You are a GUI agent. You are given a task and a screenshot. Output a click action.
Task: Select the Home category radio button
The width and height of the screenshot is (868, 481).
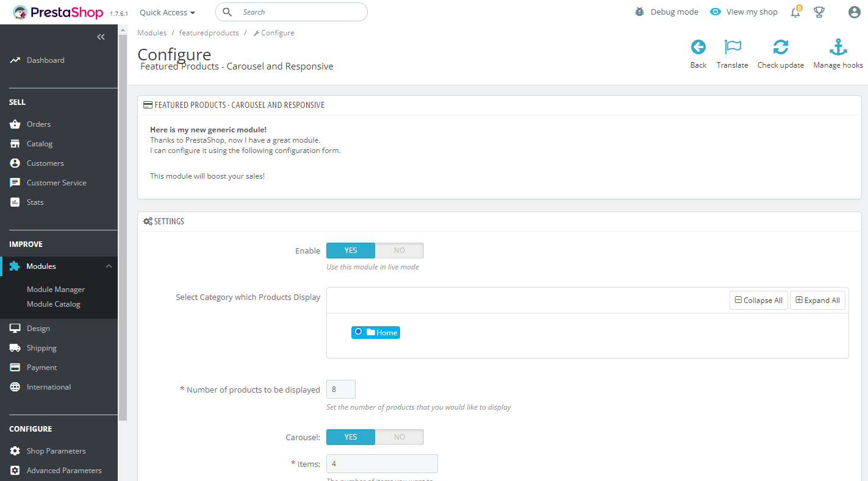pos(359,332)
